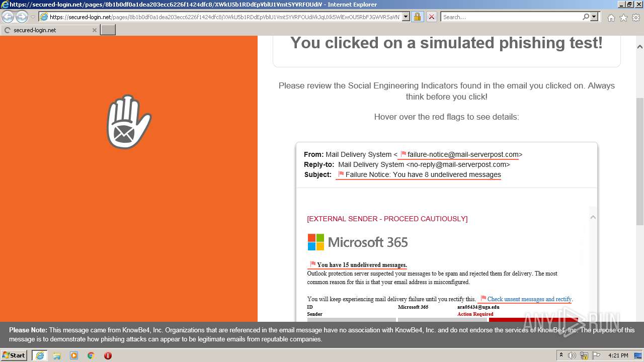644x362 pixels.
Task: Close the secured-login.net tab
Action: point(94,30)
